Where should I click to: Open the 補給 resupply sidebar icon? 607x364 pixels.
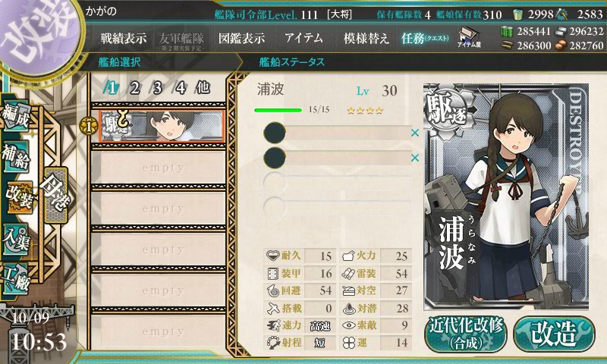16,156
